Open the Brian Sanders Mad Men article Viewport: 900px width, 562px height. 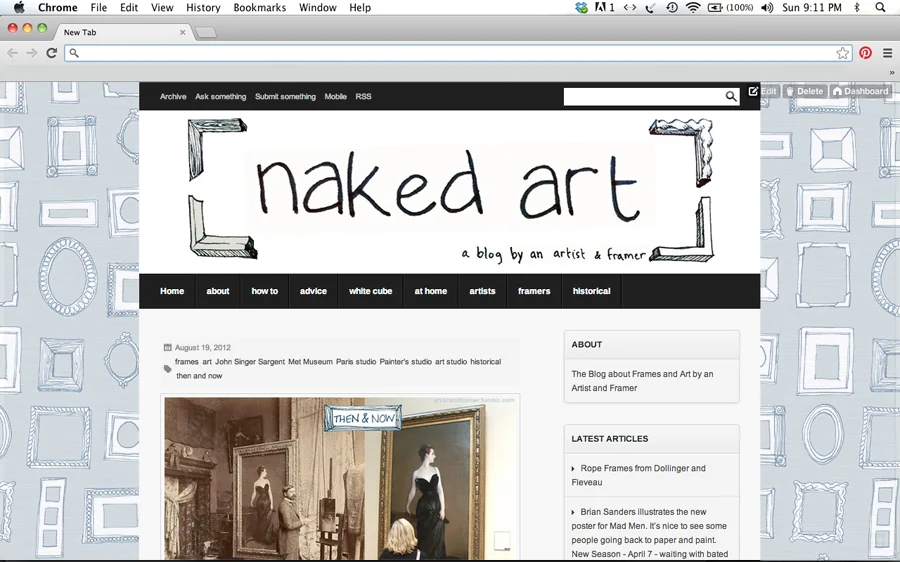pos(649,533)
